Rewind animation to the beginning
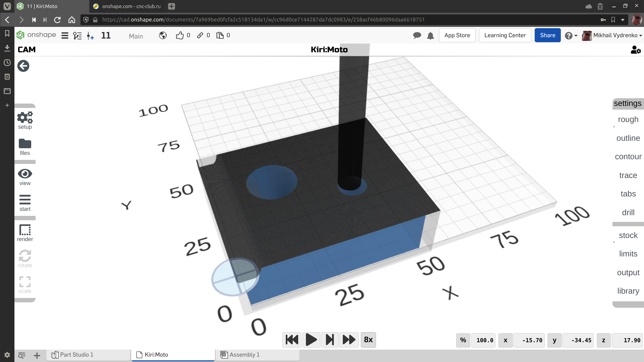 (x=292, y=340)
